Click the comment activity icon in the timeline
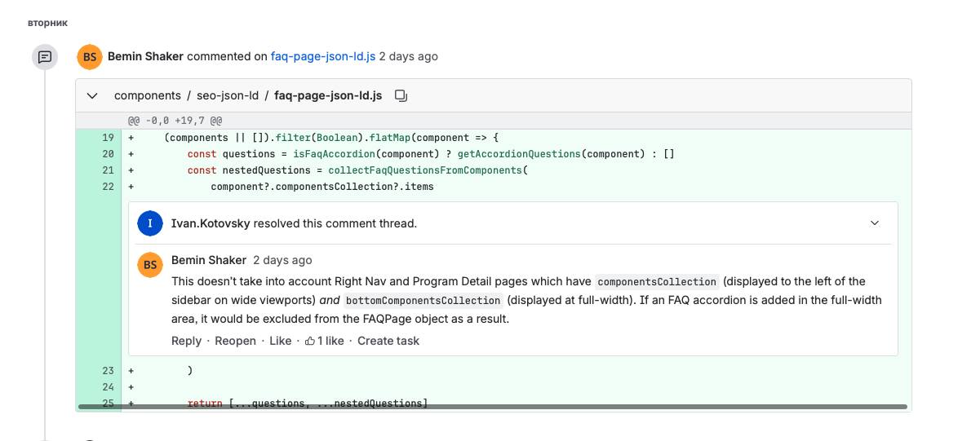Viewport: 980px width, 441px height. [45, 57]
